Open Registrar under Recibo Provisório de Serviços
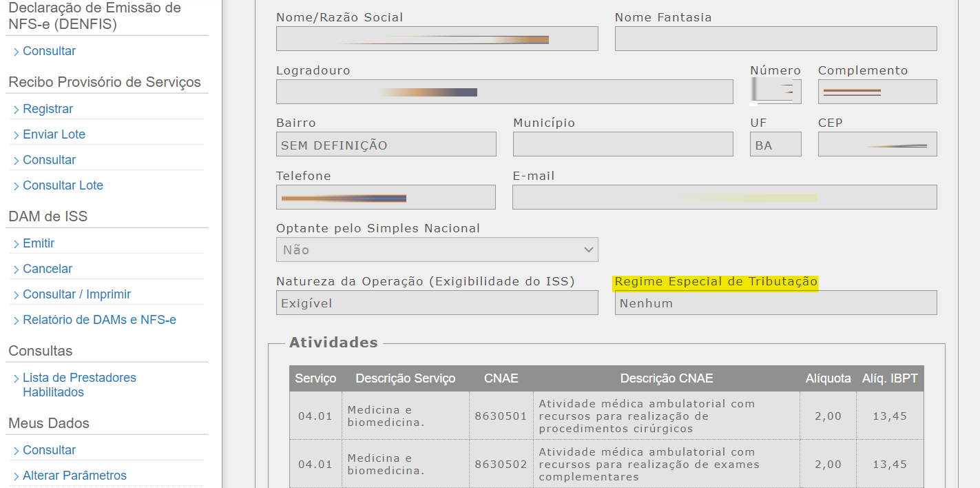The height and width of the screenshot is (488, 980). [48, 109]
